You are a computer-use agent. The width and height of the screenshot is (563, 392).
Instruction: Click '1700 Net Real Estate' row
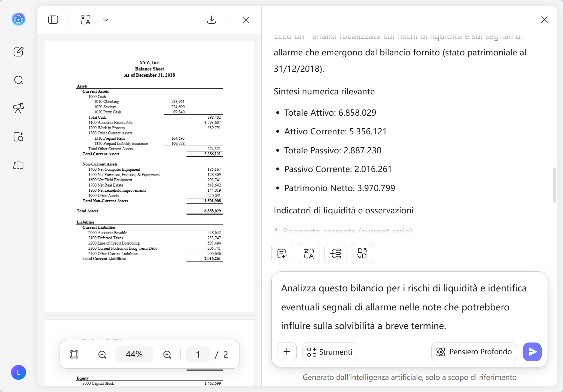pos(155,185)
